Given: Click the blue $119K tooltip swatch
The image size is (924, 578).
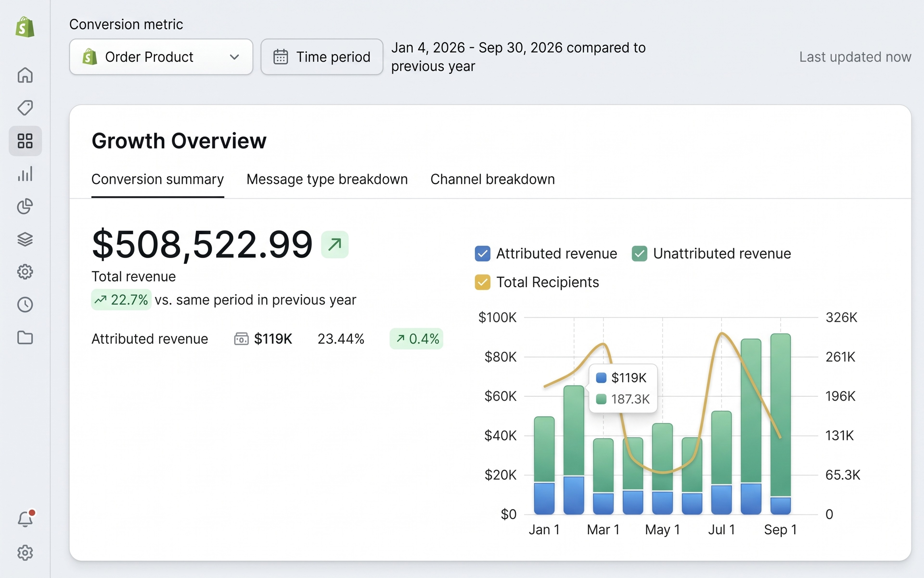Looking at the screenshot, I should pyautogui.click(x=601, y=378).
